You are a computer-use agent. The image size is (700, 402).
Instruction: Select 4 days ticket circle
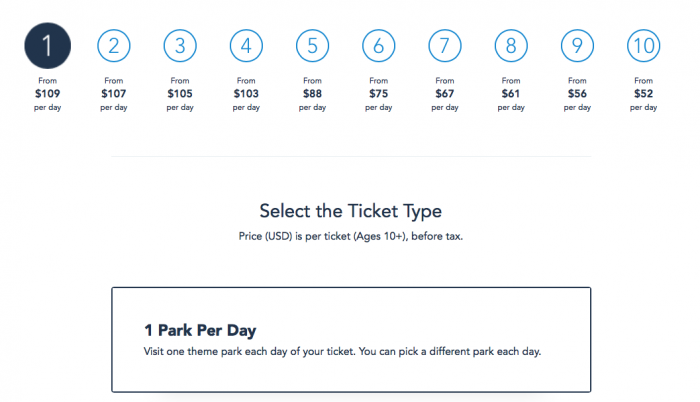pyautogui.click(x=246, y=45)
